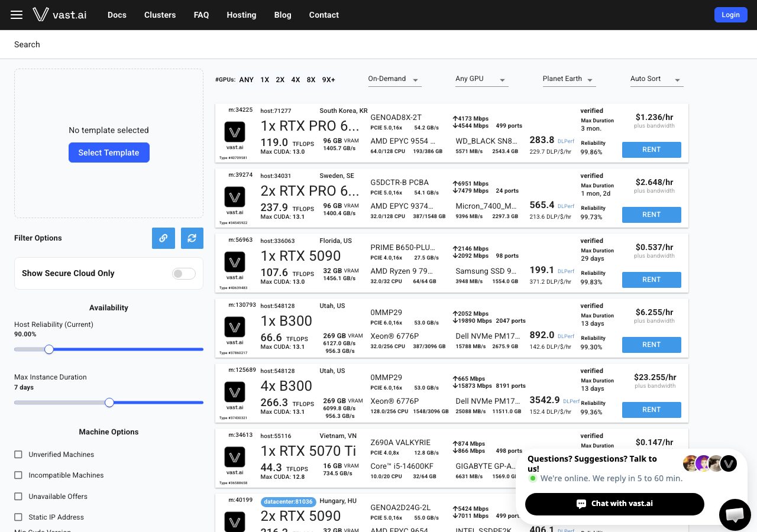Check the Incompatible Machines option

[x=18, y=475]
